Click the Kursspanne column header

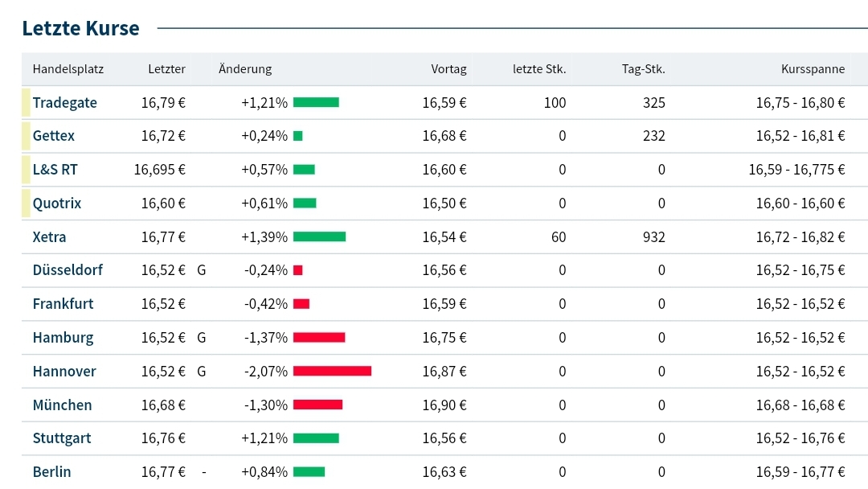[x=813, y=69]
